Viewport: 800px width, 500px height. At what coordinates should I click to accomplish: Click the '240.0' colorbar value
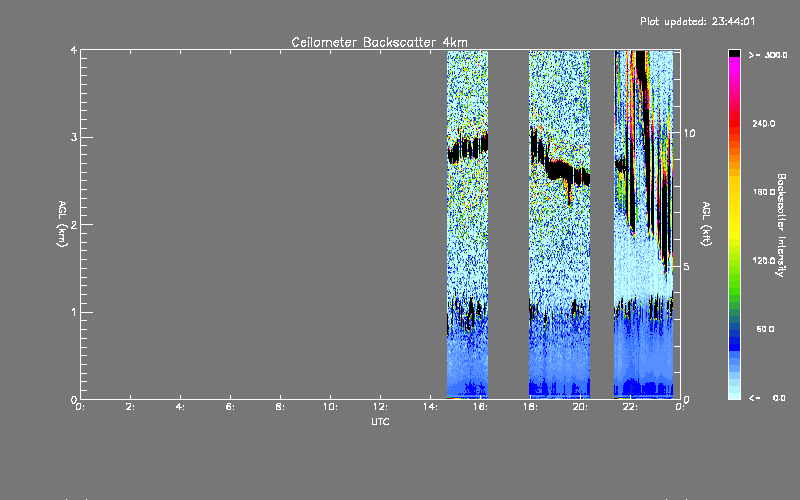point(764,124)
